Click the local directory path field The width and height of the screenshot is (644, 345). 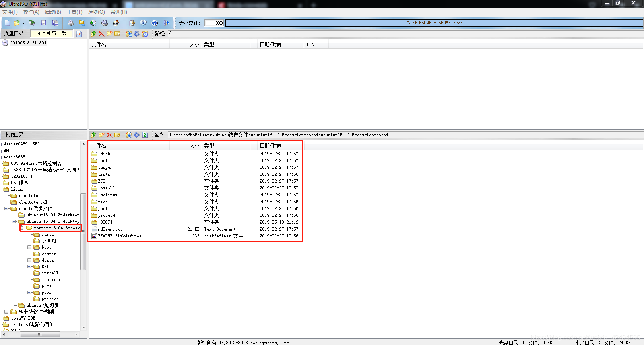(405, 135)
